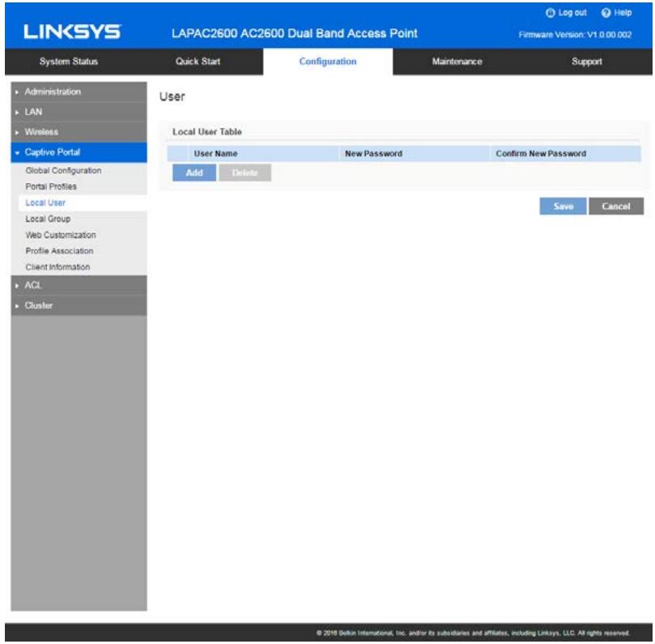Click the Delete user button
655x644 pixels.
[x=245, y=173]
